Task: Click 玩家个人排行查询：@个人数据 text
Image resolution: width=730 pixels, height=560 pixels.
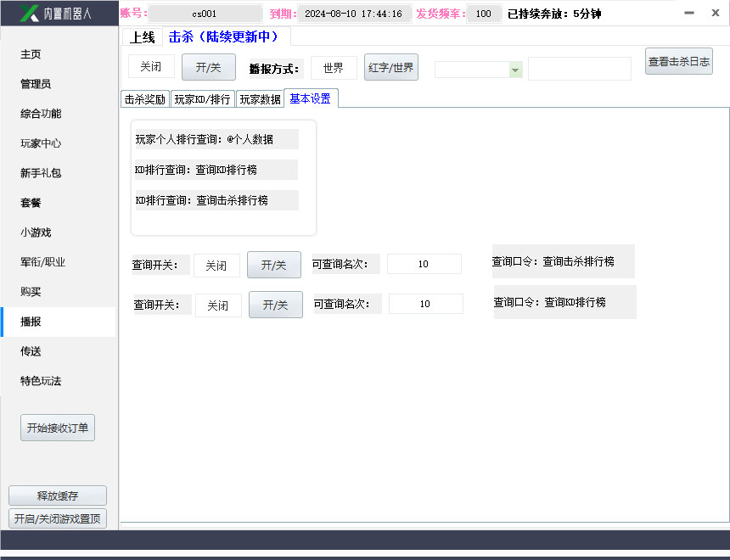Action: [x=217, y=139]
